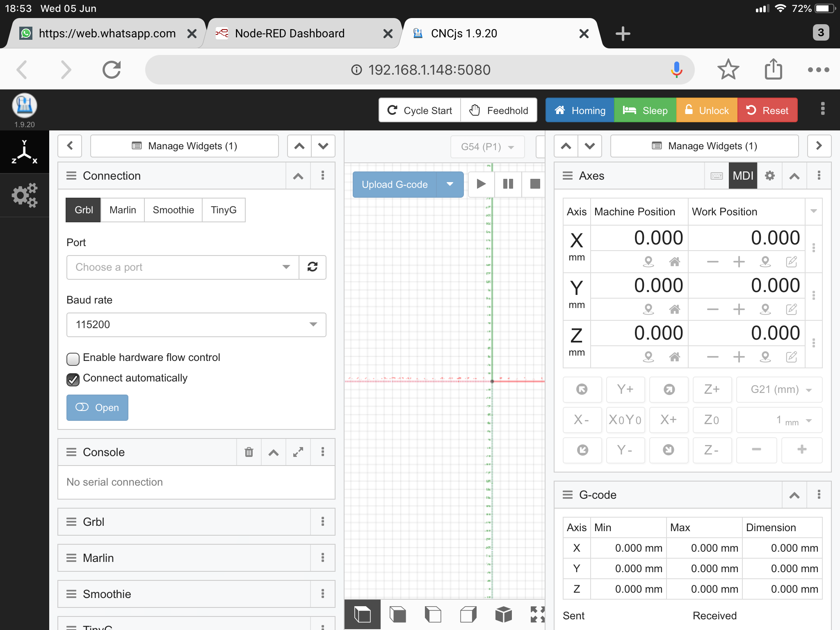Screen dimensions: 840x630
Task: Jog the Y+ axis
Action: click(x=625, y=389)
